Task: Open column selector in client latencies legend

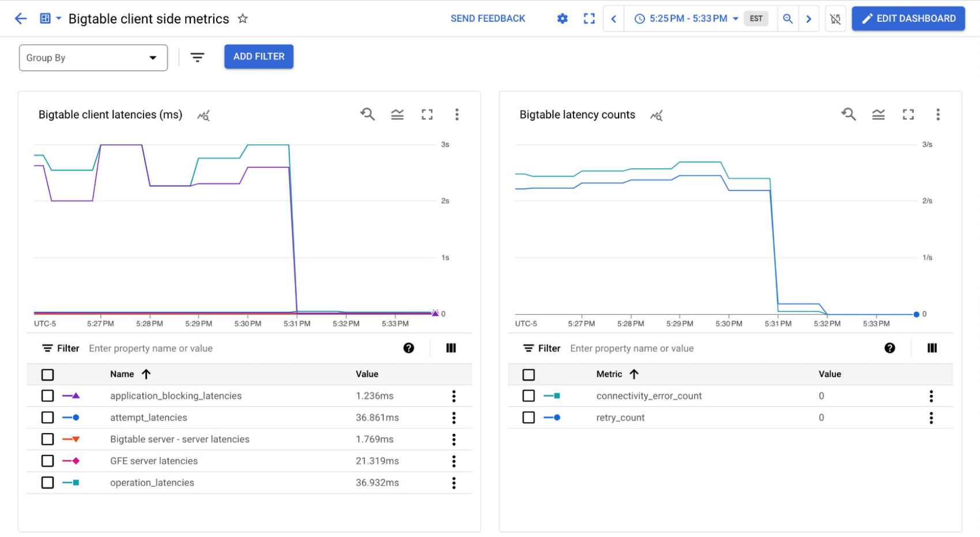Action: 451,348
